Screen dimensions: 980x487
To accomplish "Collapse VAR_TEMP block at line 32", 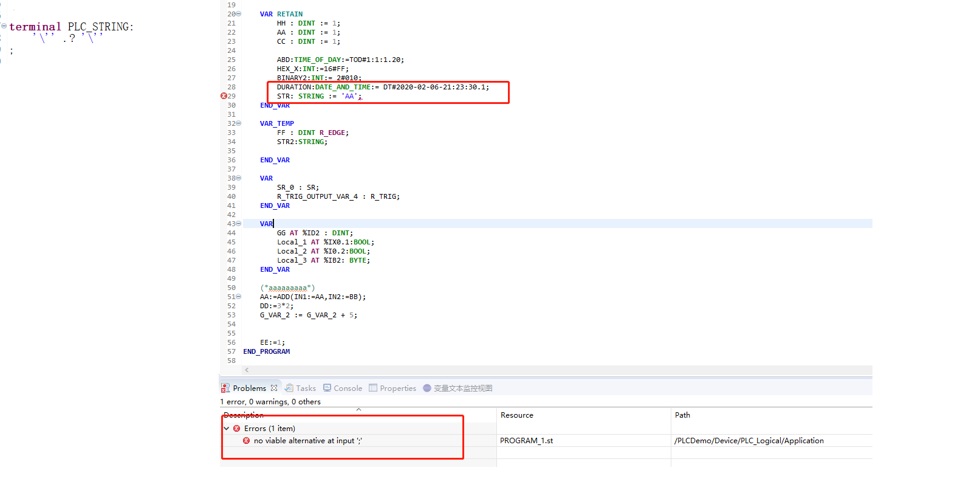I will [238, 123].
